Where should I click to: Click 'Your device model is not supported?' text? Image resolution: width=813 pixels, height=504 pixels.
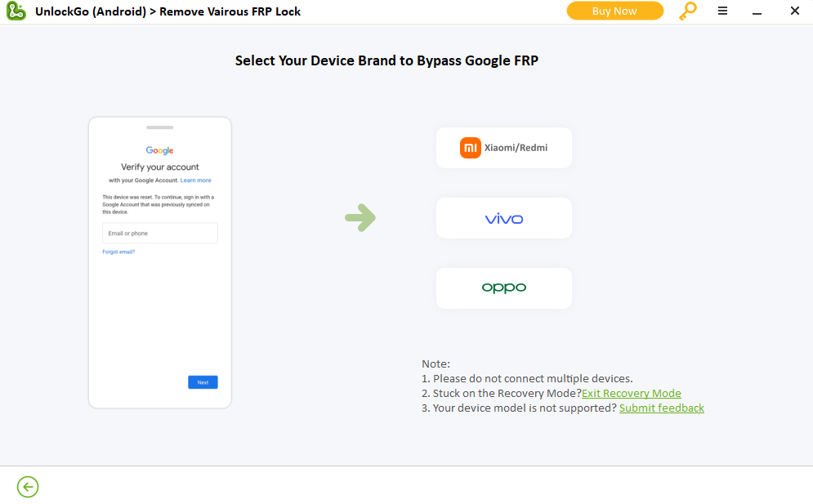(520, 408)
